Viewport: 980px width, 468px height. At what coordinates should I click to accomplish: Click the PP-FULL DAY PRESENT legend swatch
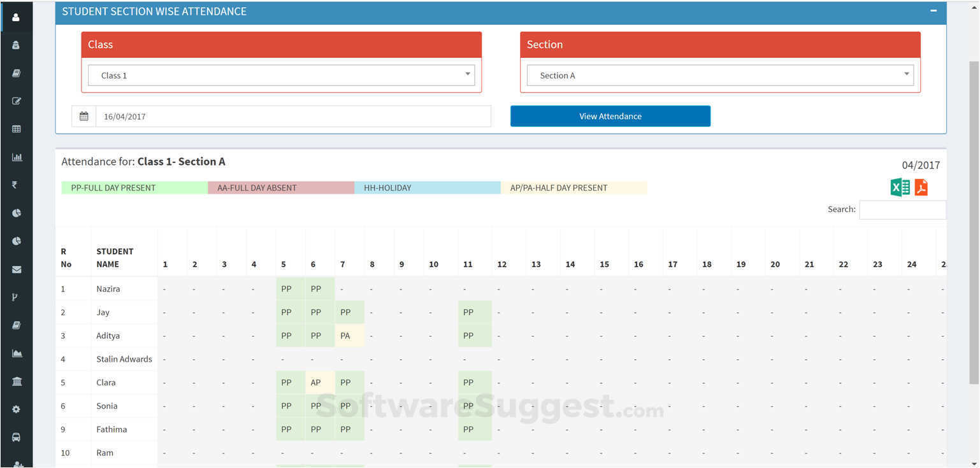[x=134, y=188]
